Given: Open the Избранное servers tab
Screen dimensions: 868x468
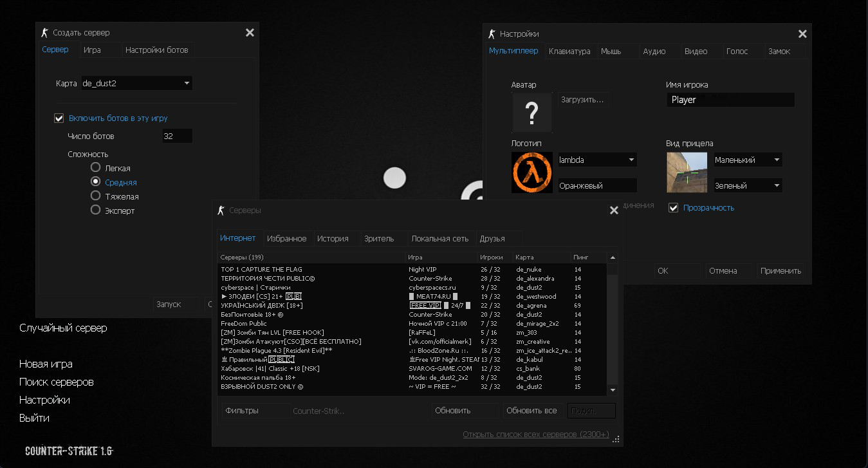Looking at the screenshot, I should [x=287, y=239].
